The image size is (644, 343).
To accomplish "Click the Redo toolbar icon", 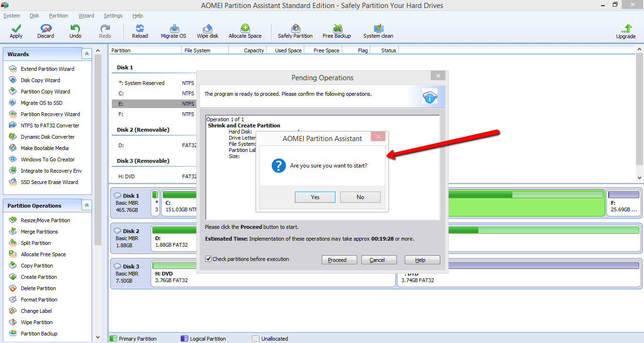I will pyautogui.click(x=105, y=32).
